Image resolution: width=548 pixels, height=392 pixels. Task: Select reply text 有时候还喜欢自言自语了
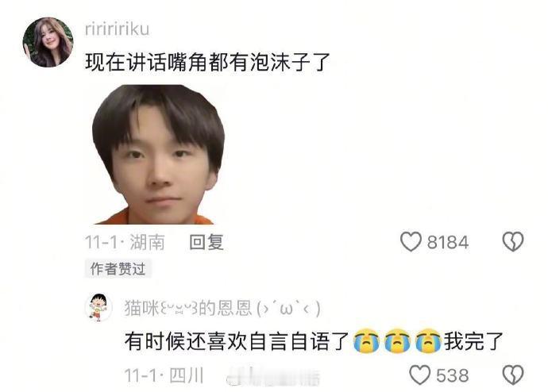coord(237,341)
